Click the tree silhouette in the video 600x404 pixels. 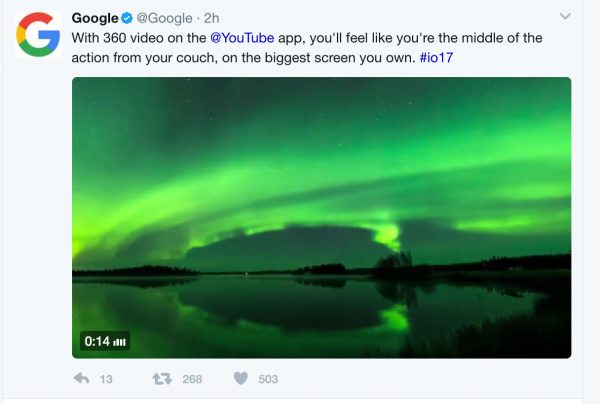(394, 261)
